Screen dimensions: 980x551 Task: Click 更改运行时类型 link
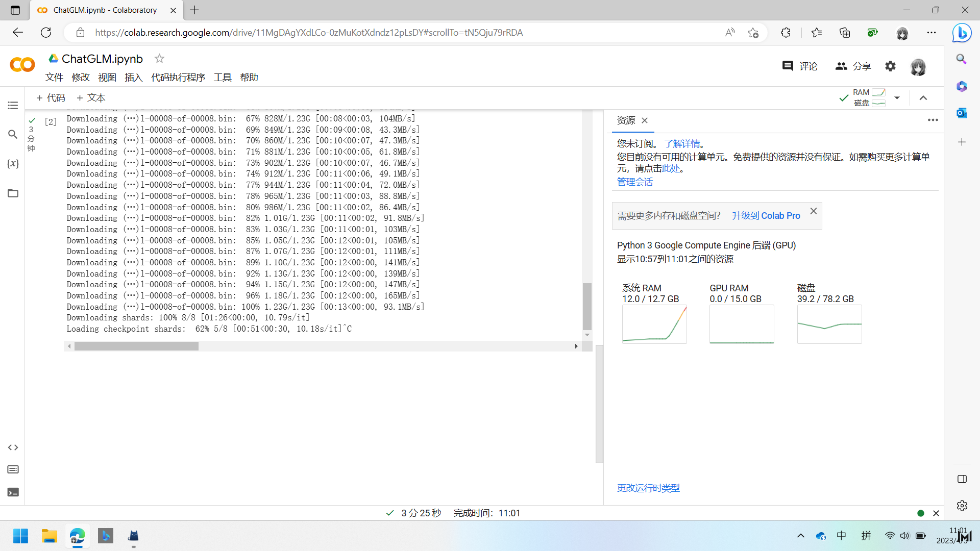648,488
